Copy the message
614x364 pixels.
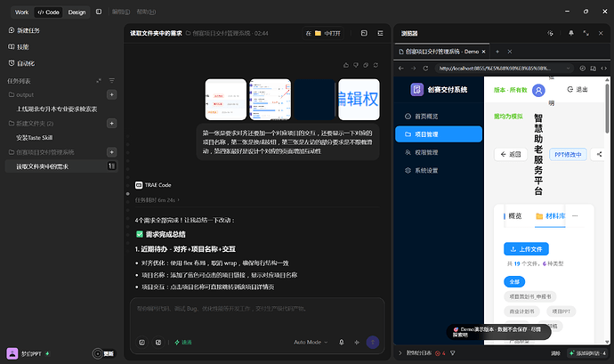click(x=366, y=65)
